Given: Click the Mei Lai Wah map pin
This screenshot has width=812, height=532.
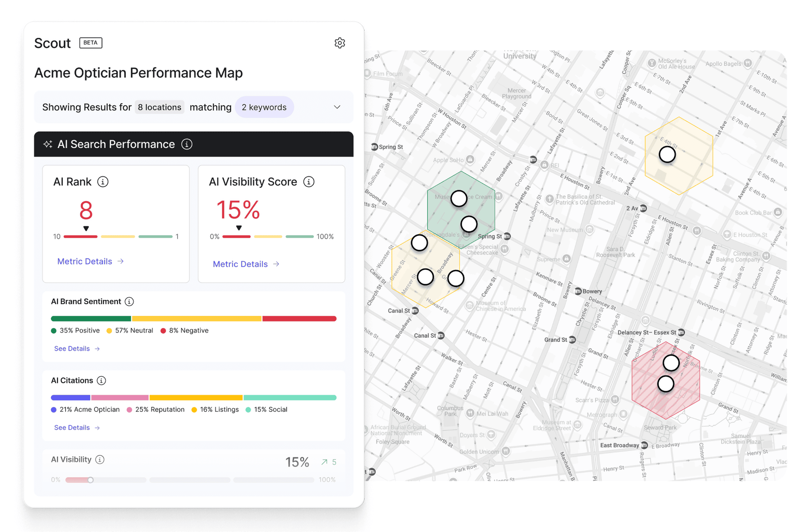Looking at the screenshot, I should pos(470,413).
